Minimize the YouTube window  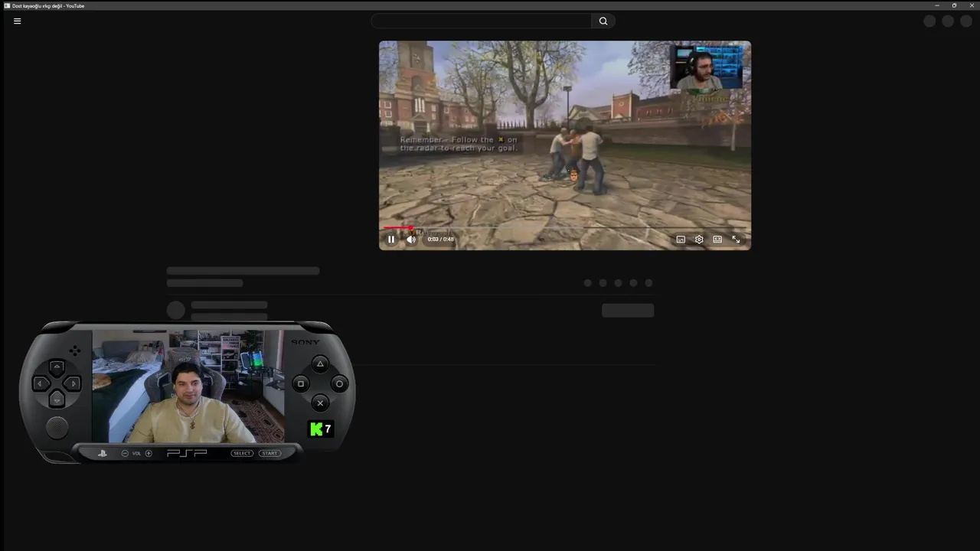[x=937, y=5]
